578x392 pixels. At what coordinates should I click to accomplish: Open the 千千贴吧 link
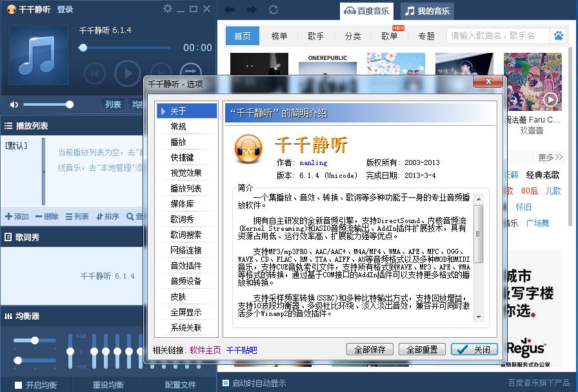pos(241,350)
